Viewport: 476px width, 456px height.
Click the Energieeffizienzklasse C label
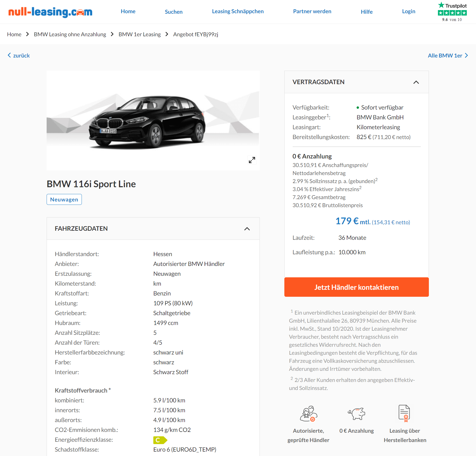[160, 440]
